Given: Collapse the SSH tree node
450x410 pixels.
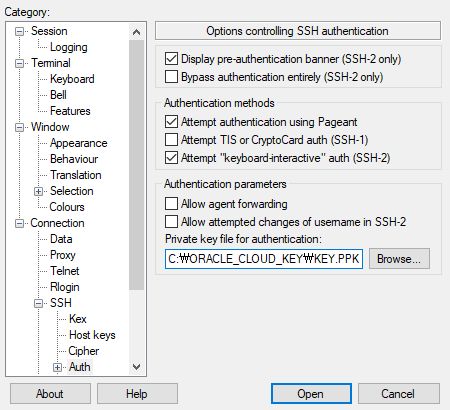Looking at the screenshot, I should (39, 303).
